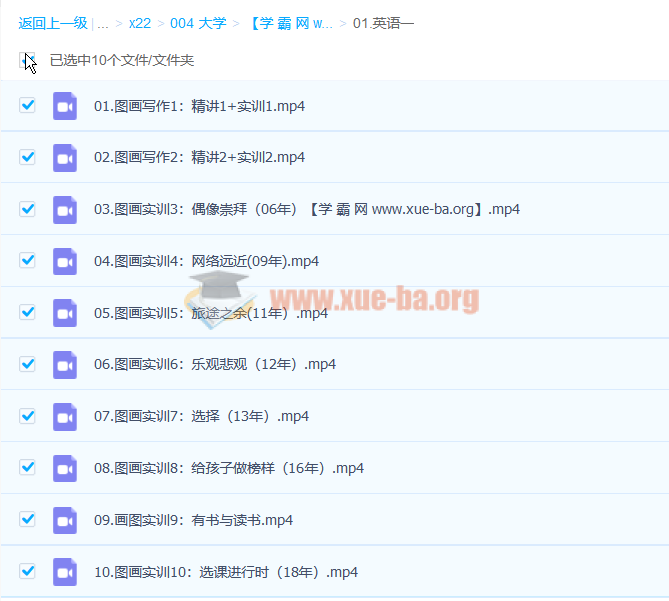This screenshot has height=601, width=669.
Task: Open 004 大学 folder in breadcrumb
Action: coord(197,22)
